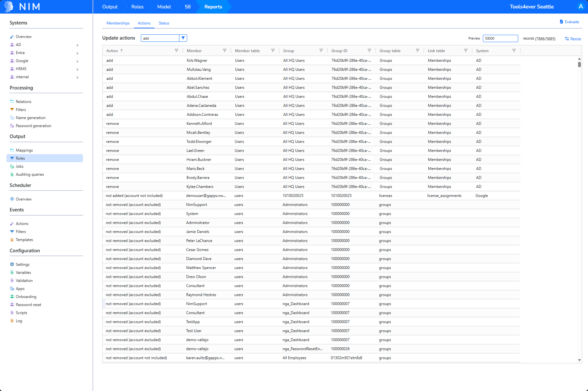This screenshot has width=588, height=391.
Task: Click the Scripts icon
Action: click(12, 313)
